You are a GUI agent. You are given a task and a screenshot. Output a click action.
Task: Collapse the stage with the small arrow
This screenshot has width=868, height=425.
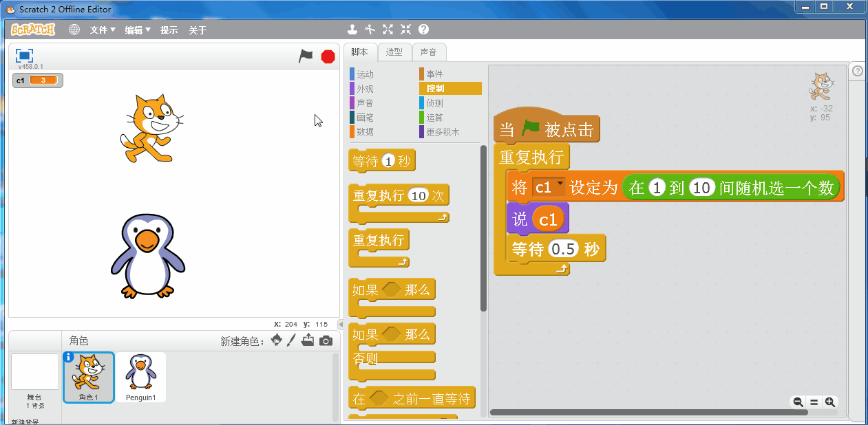pos(340,324)
